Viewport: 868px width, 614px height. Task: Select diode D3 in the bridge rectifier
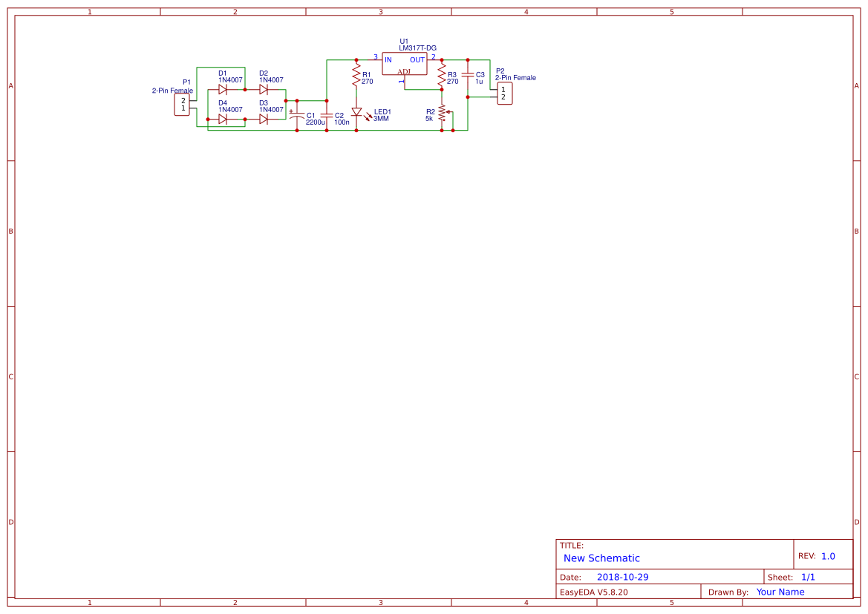tap(264, 117)
